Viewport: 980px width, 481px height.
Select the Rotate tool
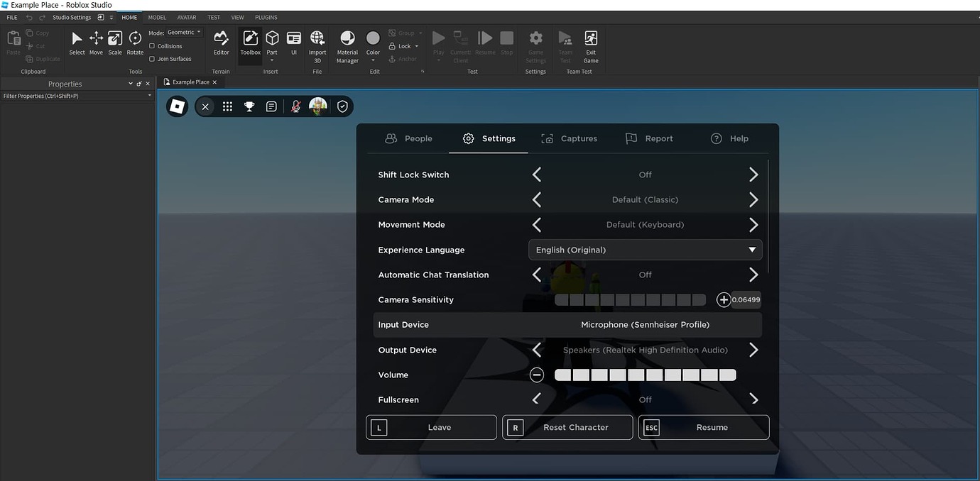coord(135,40)
